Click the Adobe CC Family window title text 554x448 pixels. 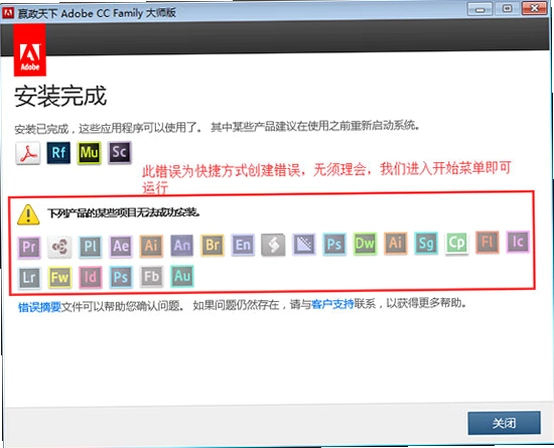point(97,13)
